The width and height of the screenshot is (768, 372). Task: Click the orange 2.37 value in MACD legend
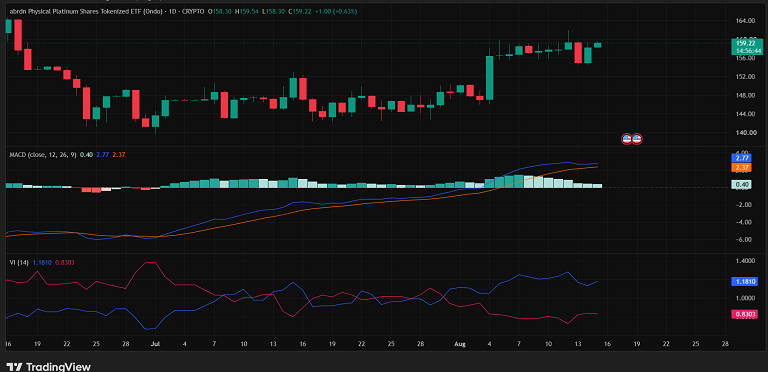[118, 155]
